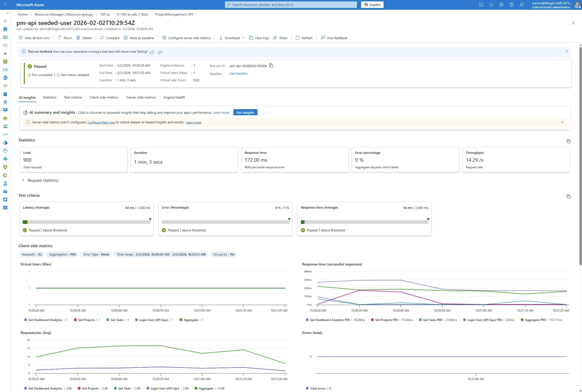
Task: Click the search resources input field
Action: 291,5
